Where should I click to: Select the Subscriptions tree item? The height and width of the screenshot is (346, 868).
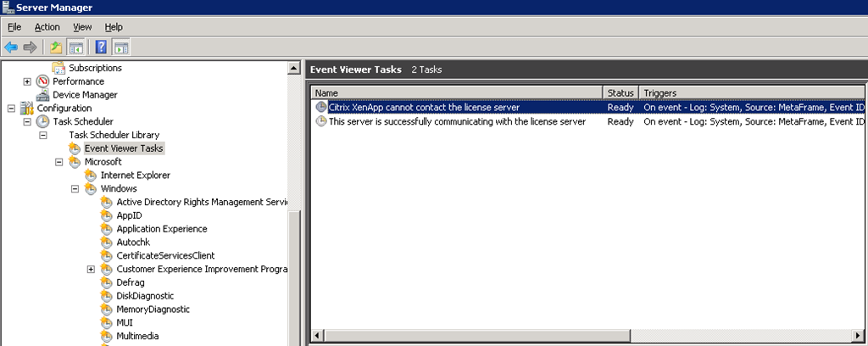click(x=95, y=68)
